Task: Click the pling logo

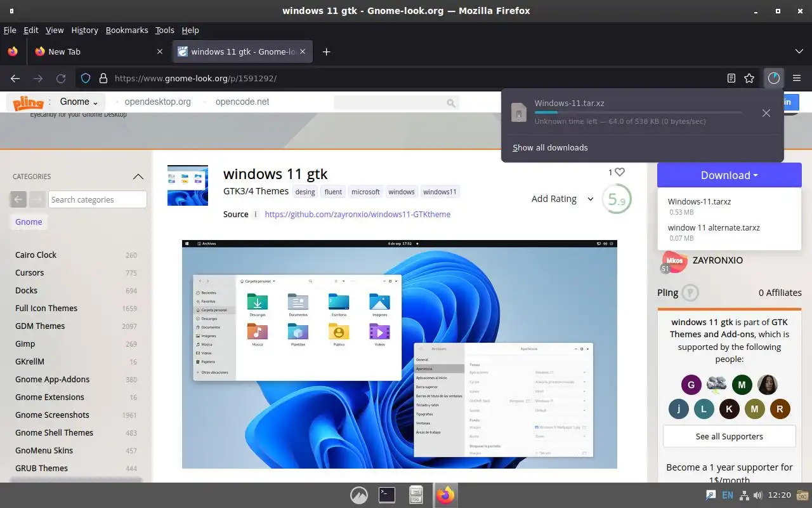Action: point(29,102)
